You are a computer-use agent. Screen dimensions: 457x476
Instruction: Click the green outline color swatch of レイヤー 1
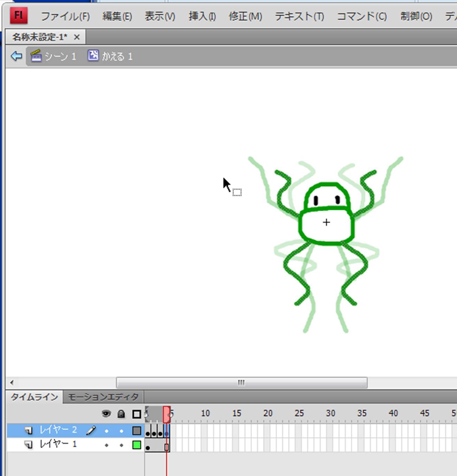tap(137, 445)
